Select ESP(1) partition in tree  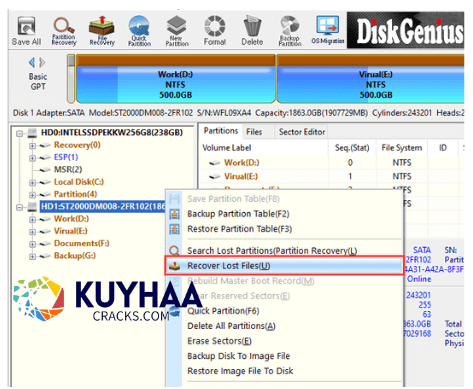click(66, 157)
